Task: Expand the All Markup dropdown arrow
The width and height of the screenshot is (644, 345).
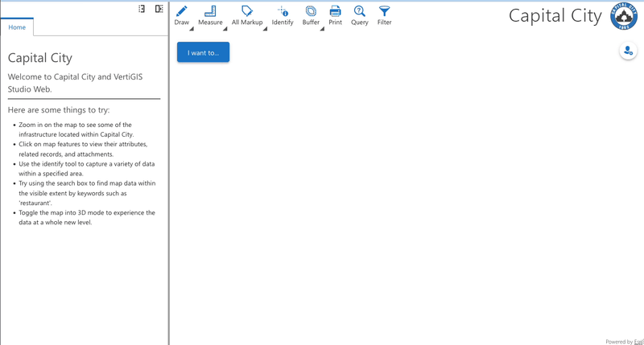Action: coord(265,29)
